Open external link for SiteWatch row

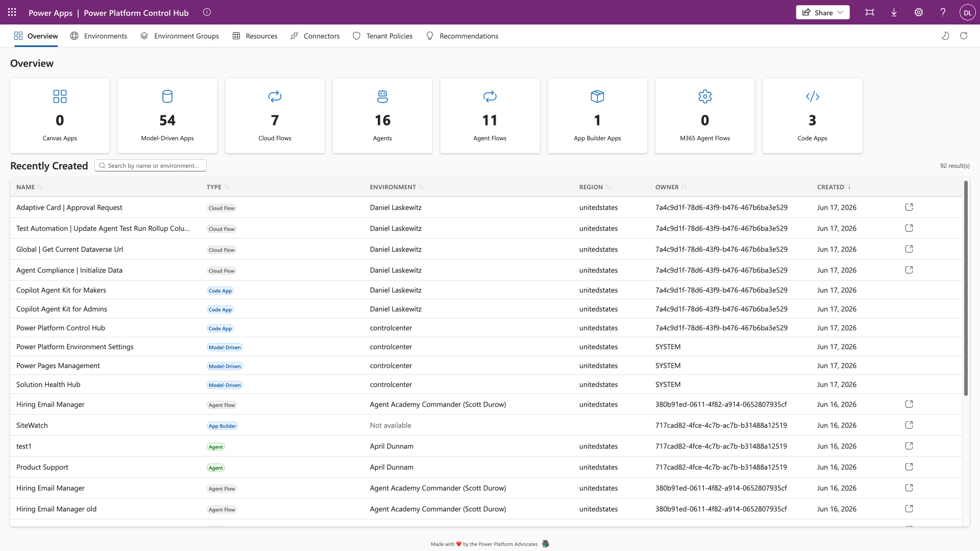[909, 425]
